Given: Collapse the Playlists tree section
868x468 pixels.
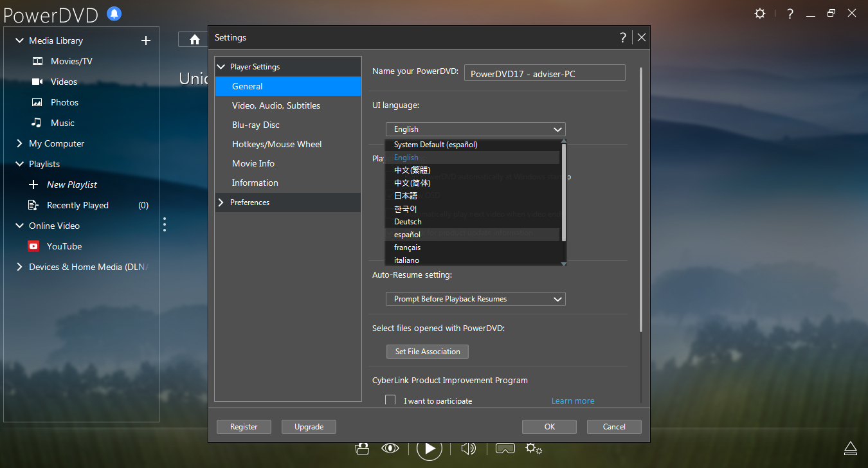Looking at the screenshot, I should [x=19, y=164].
